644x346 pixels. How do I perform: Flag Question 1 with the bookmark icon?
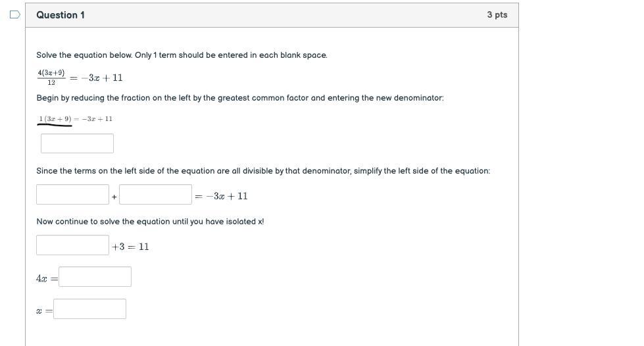[15, 14]
